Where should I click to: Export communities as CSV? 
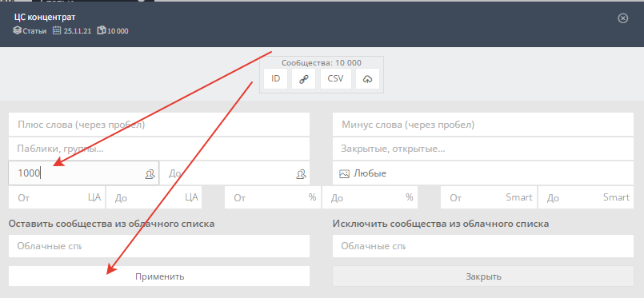pyautogui.click(x=335, y=79)
